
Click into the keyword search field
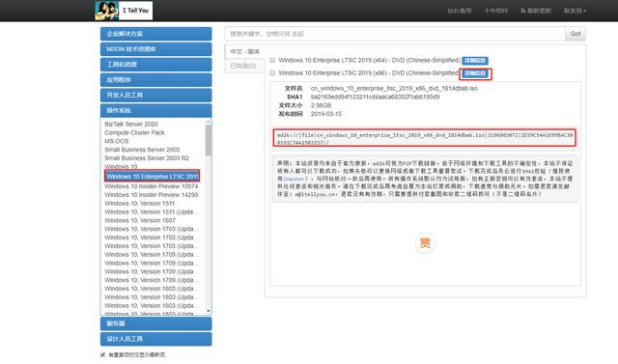tap(395, 34)
